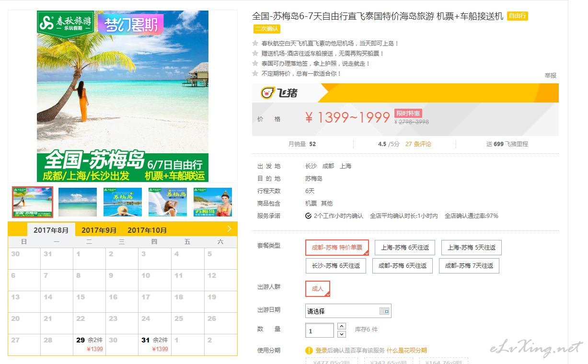This screenshot has height=364, width=588.
Task: Go to next months with calendar arrow
Action: [230, 229]
